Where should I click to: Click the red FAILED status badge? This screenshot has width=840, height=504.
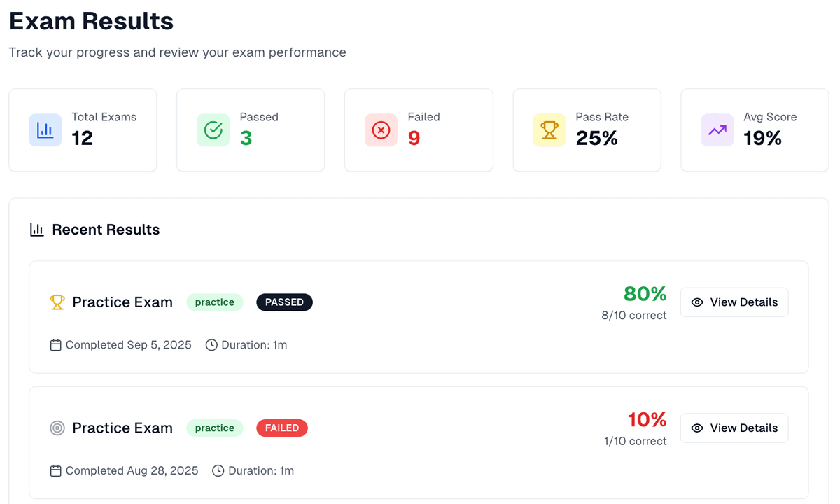click(x=282, y=428)
